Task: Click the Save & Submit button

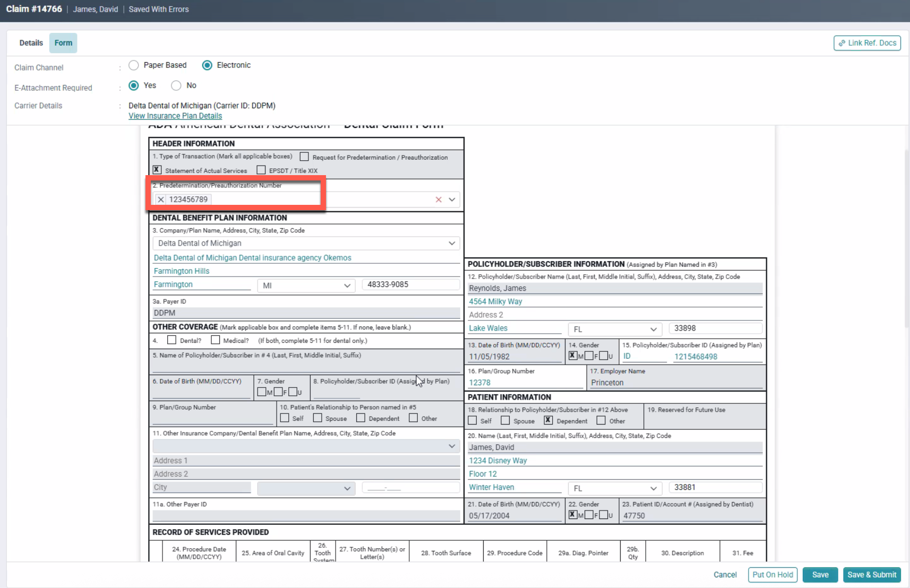Action: [x=872, y=575]
